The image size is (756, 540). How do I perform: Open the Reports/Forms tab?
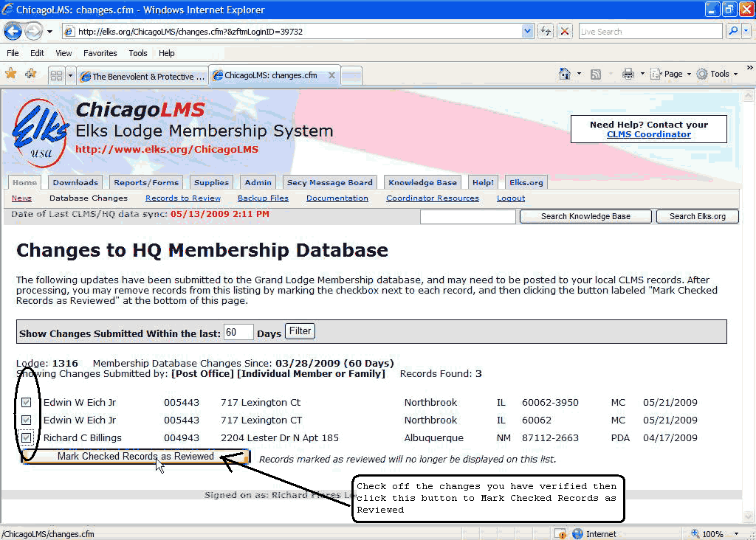coord(145,182)
